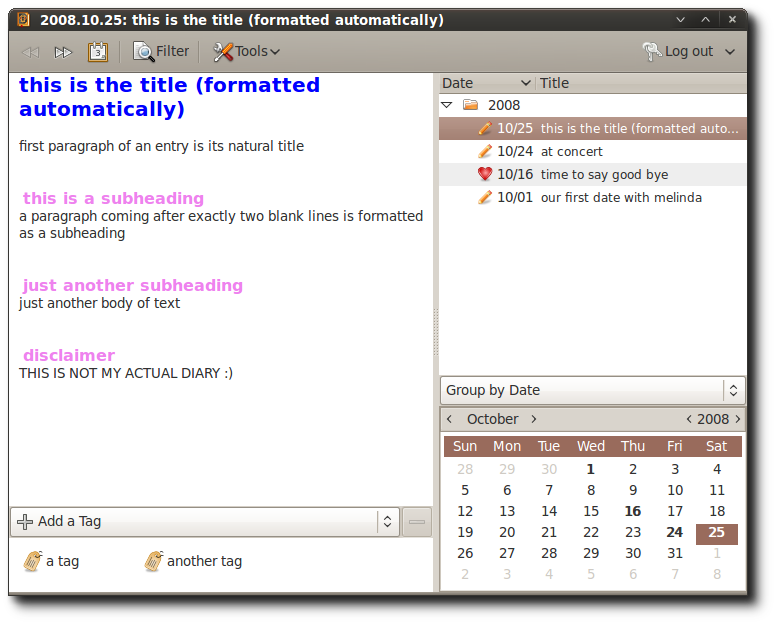The height and width of the screenshot is (628, 780).
Task: Select the 'another tag' label icon
Action: tap(154, 561)
